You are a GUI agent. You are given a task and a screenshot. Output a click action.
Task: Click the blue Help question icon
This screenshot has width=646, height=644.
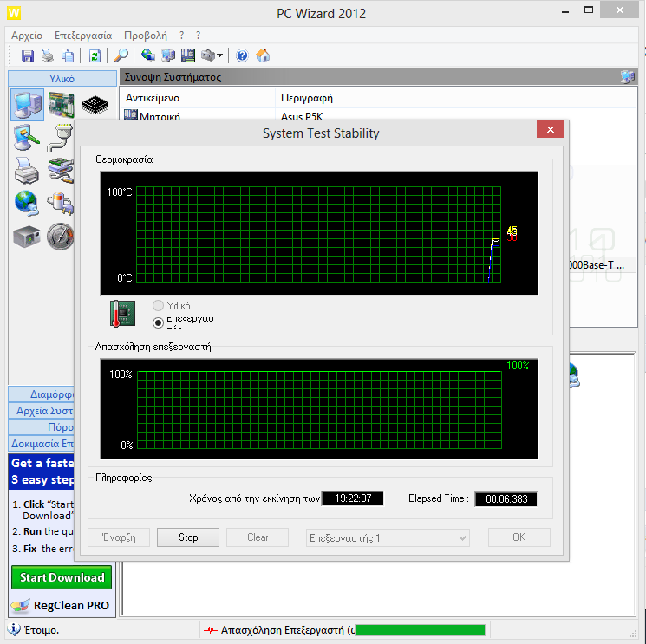[242, 55]
